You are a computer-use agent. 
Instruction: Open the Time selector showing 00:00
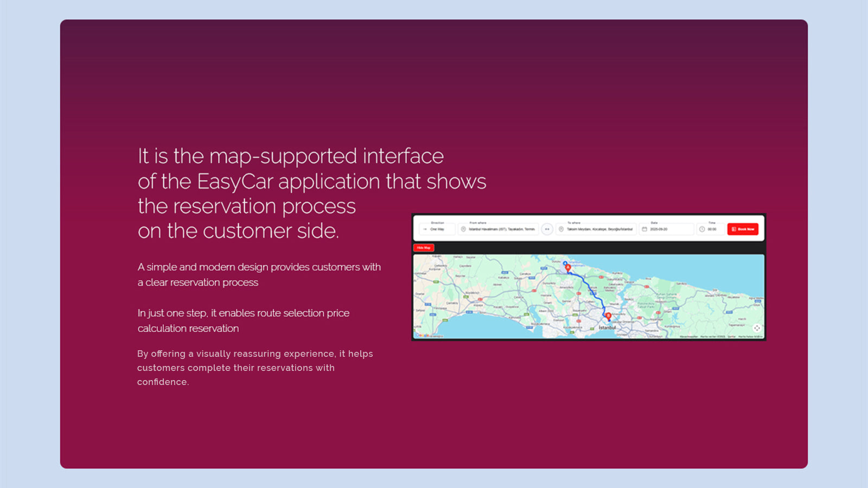711,229
